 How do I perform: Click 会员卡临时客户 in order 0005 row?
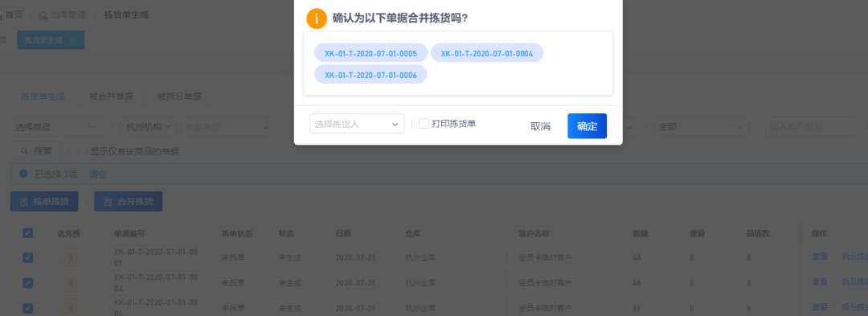[545, 257]
